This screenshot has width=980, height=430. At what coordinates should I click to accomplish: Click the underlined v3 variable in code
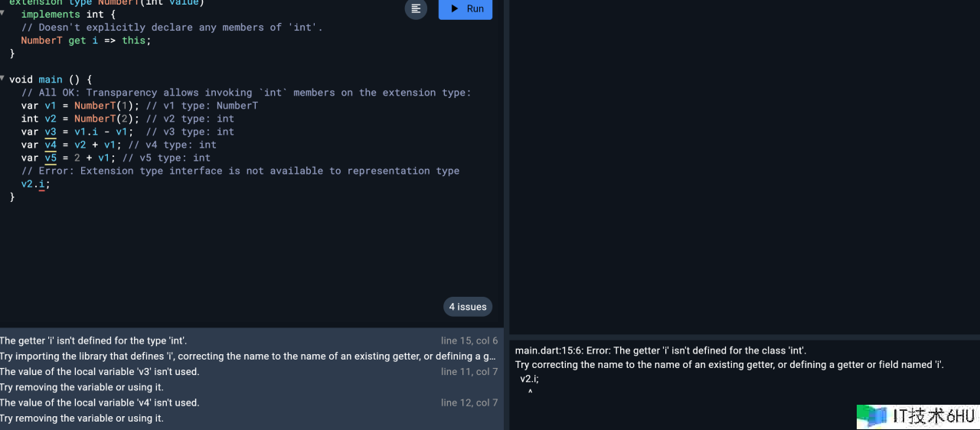(x=51, y=132)
